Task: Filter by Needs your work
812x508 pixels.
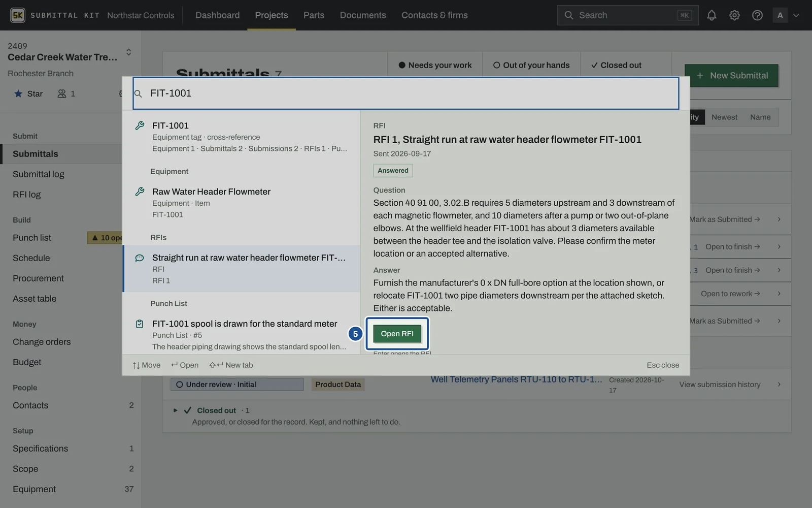Action: pyautogui.click(x=435, y=65)
